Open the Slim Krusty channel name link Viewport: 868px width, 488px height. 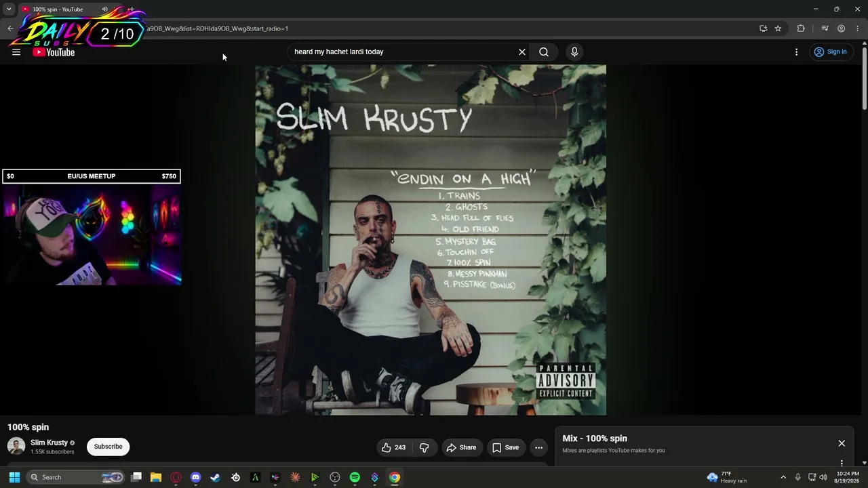[49, 443]
